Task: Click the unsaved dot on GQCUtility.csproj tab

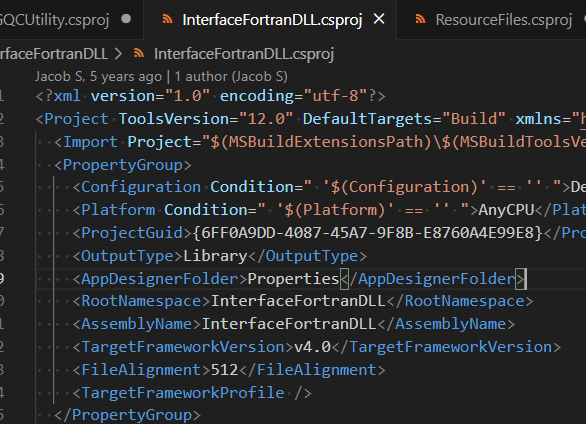Action: pyautogui.click(x=126, y=19)
